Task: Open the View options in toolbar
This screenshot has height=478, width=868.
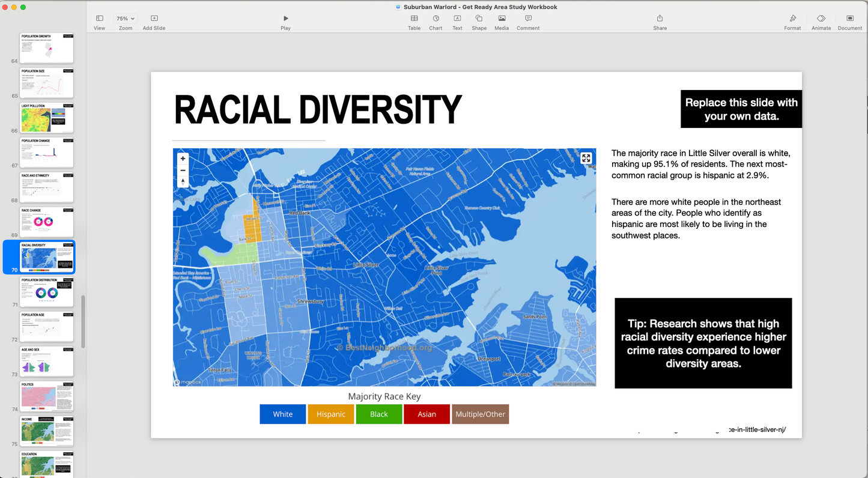Action: tap(99, 22)
